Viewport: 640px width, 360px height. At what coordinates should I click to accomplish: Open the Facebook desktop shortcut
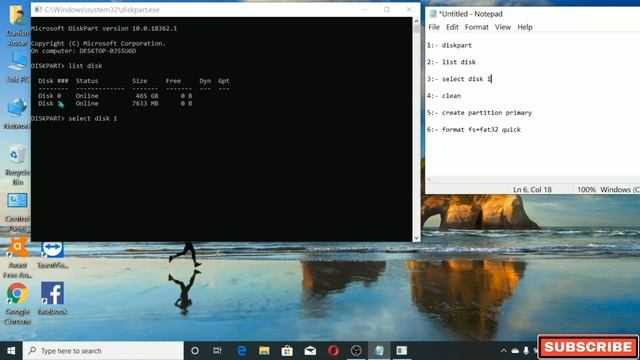[x=52, y=298]
